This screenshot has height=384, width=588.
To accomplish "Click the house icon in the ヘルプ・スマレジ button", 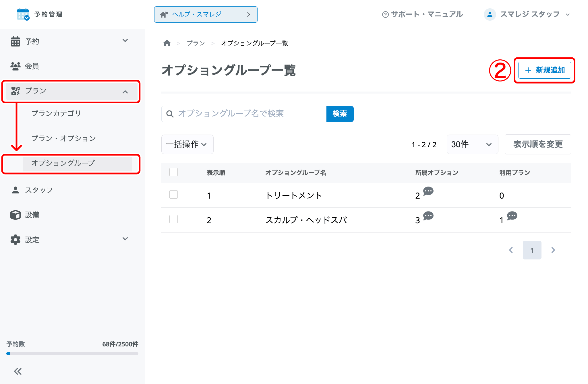I will pyautogui.click(x=164, y=15).
